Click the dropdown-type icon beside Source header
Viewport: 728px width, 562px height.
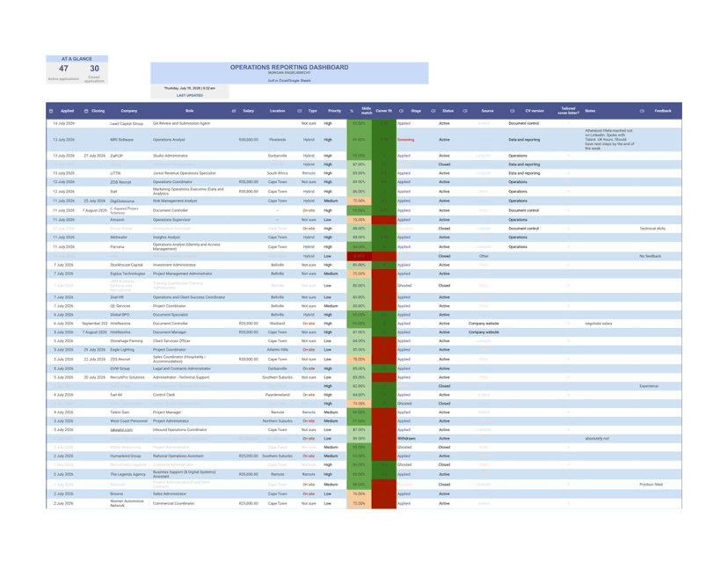(465, 111)
